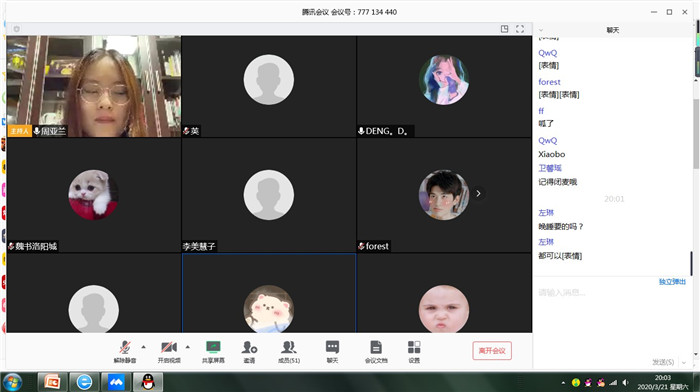
Task: Click microphone icon on 周亚兰 label
Action: pyautogui.click(x=37, y=131)
